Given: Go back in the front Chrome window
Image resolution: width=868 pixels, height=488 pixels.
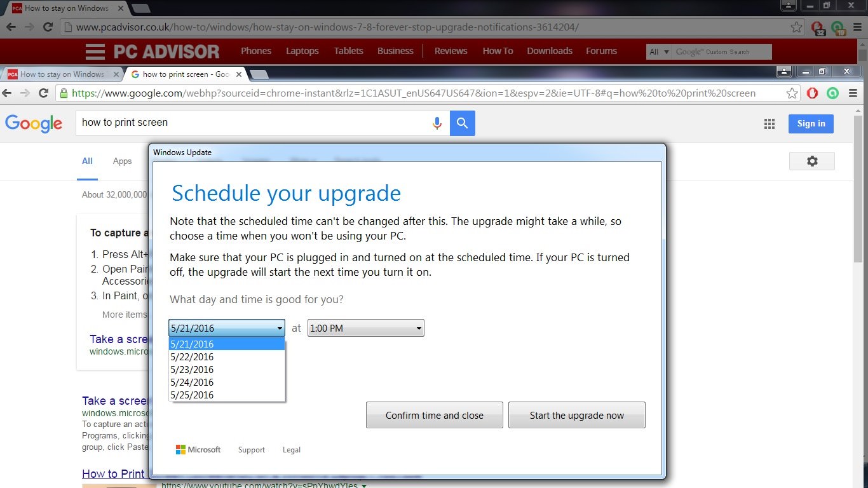Looking at the screenshot, I should tap(7, 93).
